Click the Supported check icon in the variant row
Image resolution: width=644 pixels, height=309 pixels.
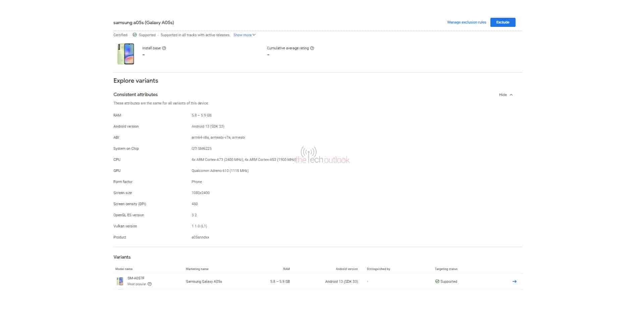[437, 281]
